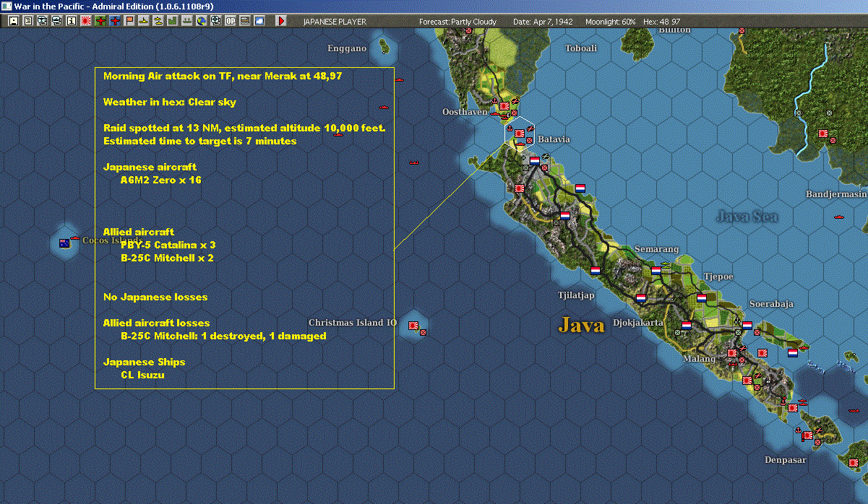Image resolution: width=868 pixels, height=504 pixels.
Task: Click the Malang city label
Action: [701, 359]
